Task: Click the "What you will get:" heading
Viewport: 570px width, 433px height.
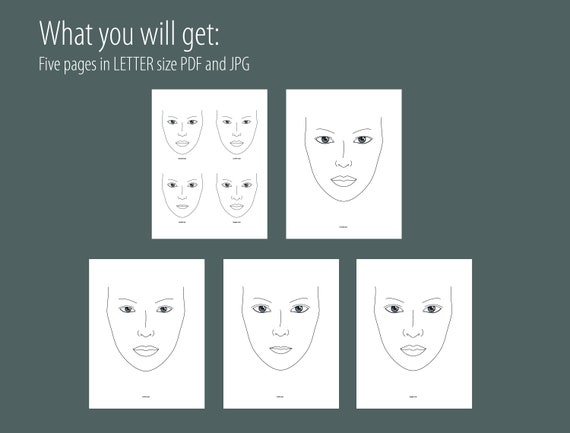Action: [129, 34]
